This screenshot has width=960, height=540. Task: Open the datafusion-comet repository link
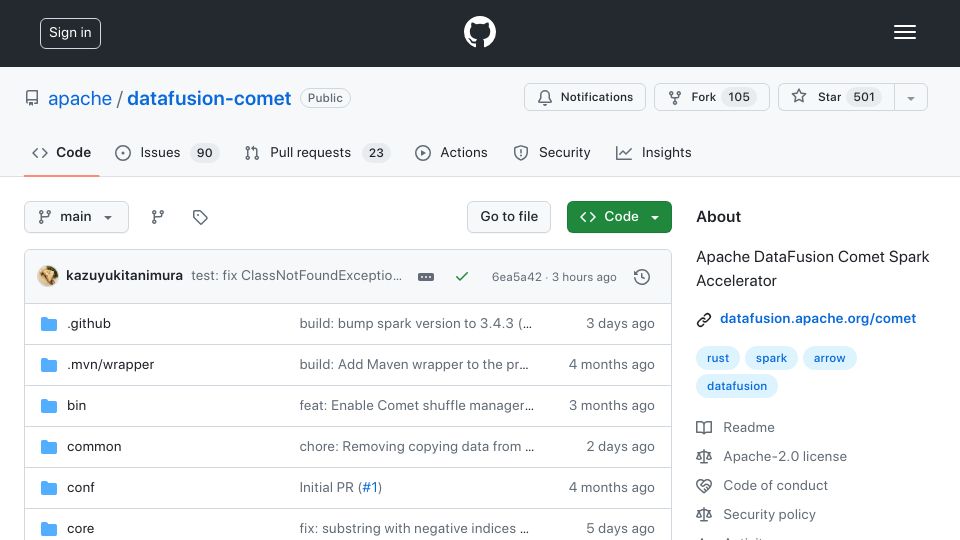point(209,98)
